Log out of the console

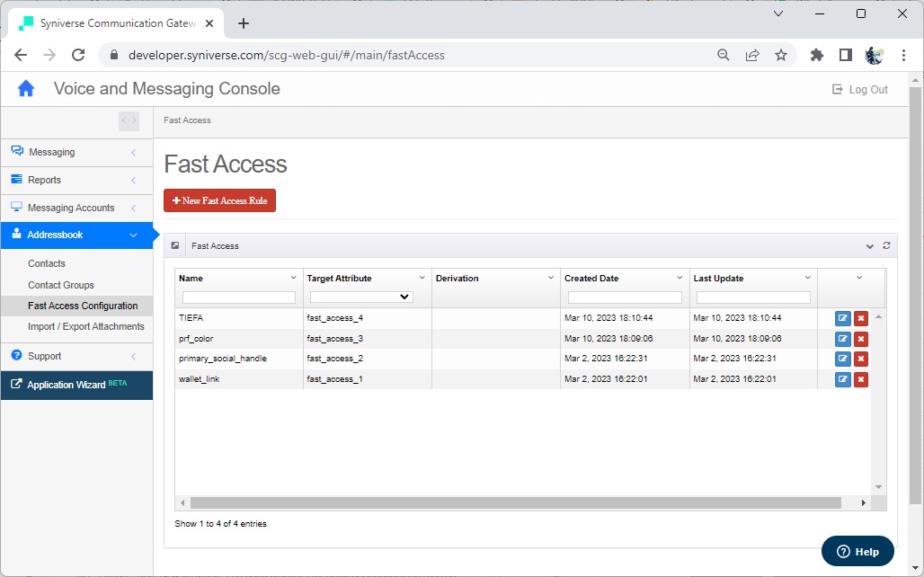pyautogui.click(x=860, y=90)
